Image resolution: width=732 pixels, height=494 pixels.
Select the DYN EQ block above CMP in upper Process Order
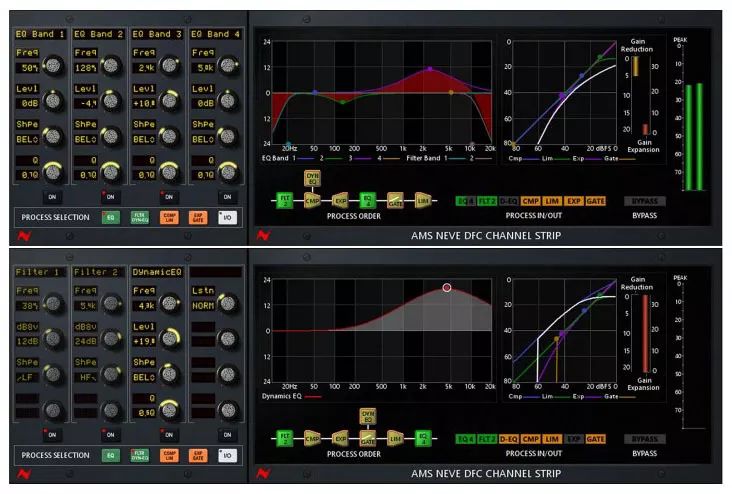(x=312, y=178)
